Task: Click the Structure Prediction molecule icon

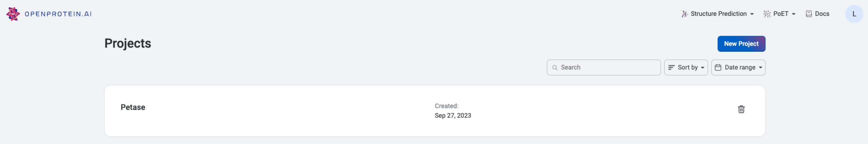Action: click(x=684, y=14)
